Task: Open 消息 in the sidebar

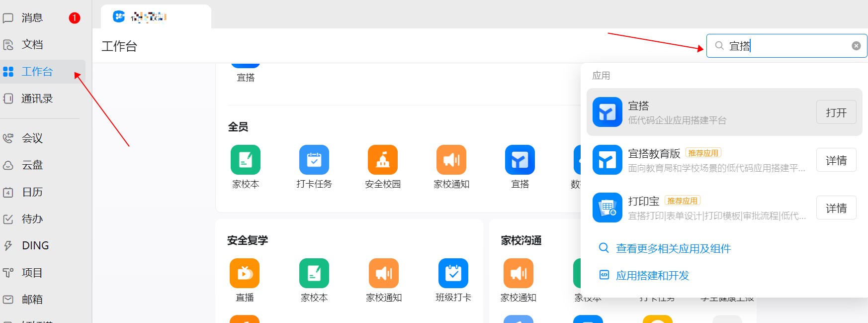Action: click(32, 18)
